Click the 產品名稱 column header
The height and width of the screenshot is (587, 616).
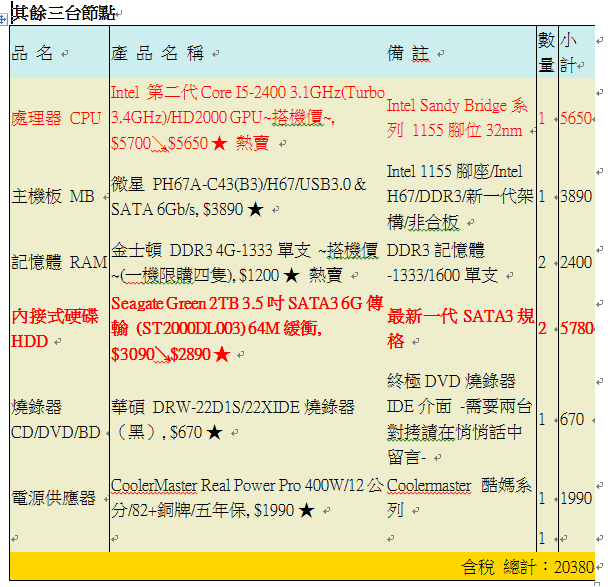click(157, 53)
